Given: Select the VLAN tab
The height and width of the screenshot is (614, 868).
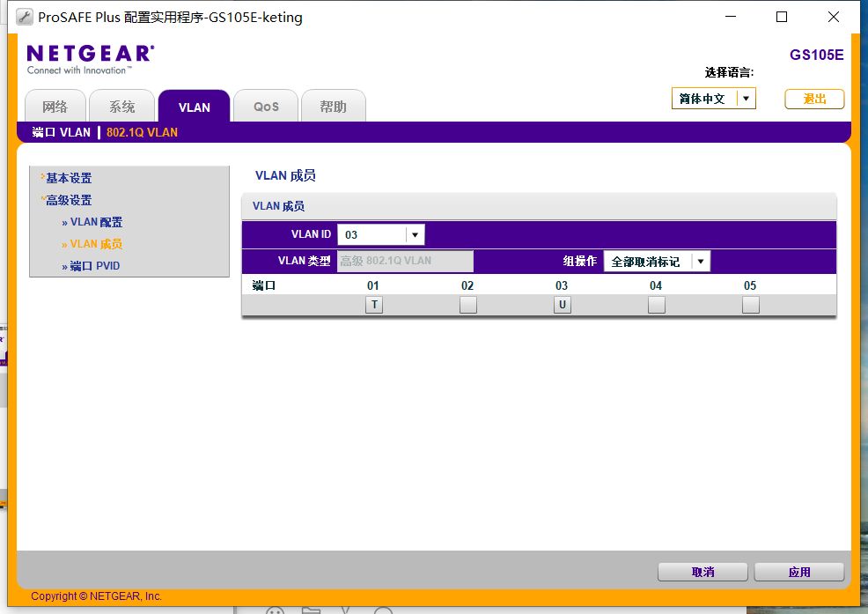Looking at the screenshot, I should coord(195,107).
